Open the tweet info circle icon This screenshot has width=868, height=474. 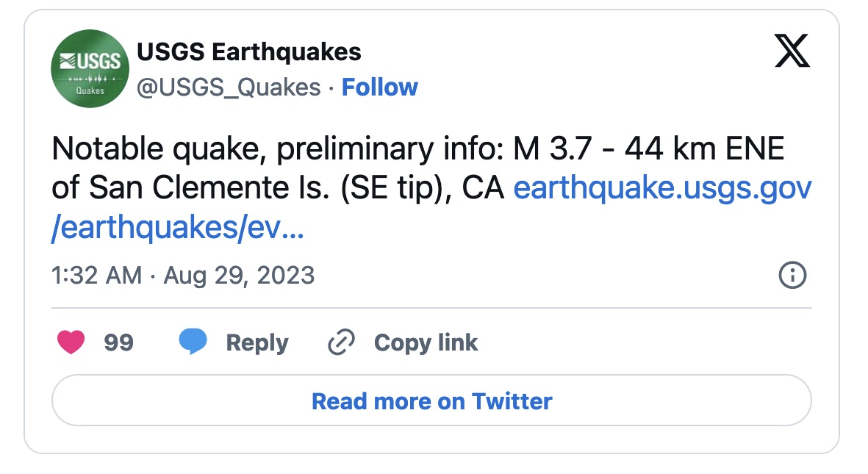(792, 276)
